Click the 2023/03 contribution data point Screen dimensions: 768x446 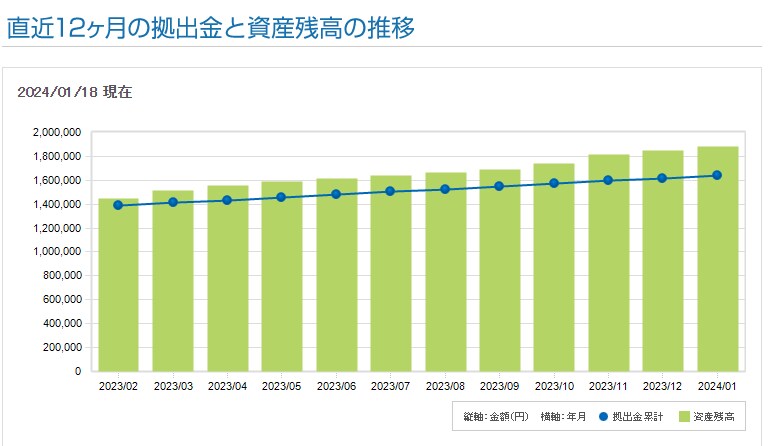pos(173,202)
